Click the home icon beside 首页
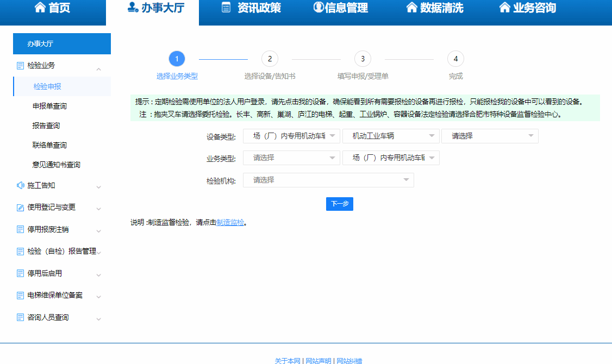The image size is (612, 364). click(x=40, y=7)
